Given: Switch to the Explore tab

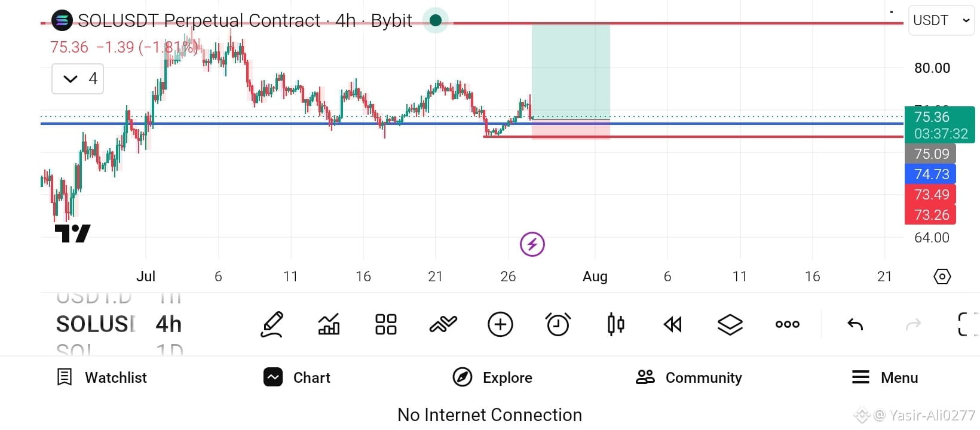Looking at the screenshot, I should pyautogui.click(x=492, y=377).
